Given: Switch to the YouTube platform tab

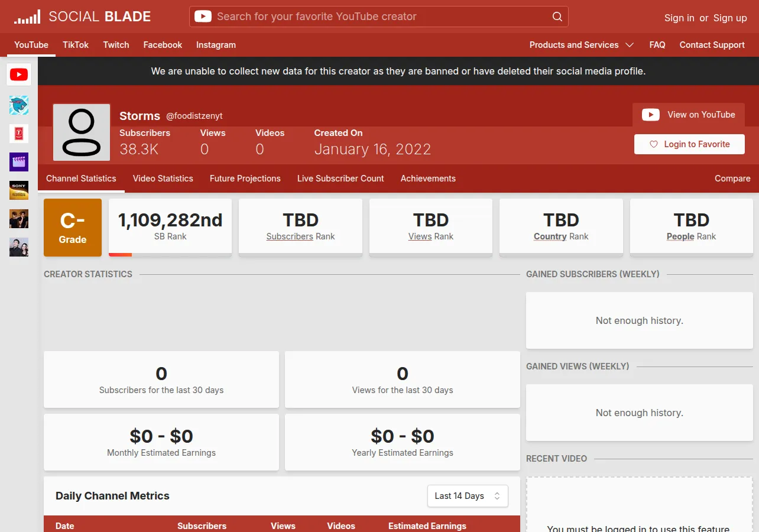Looking at the screenshot, I should (x=31, y=45).
